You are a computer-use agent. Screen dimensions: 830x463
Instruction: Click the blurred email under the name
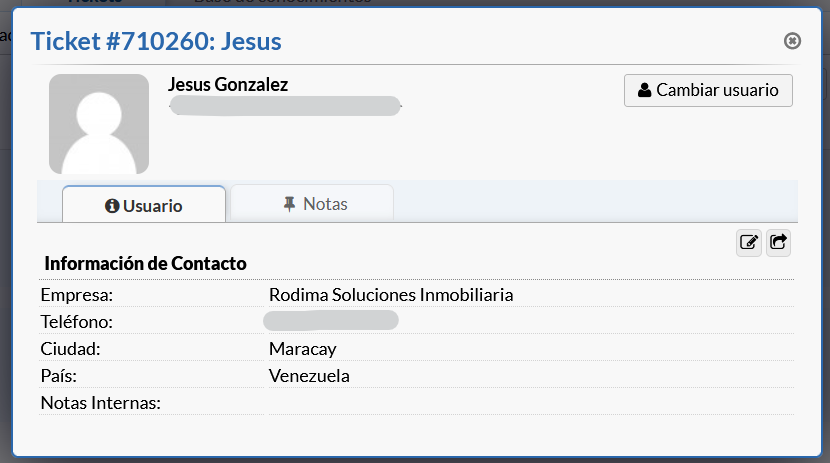pos(285,104)
